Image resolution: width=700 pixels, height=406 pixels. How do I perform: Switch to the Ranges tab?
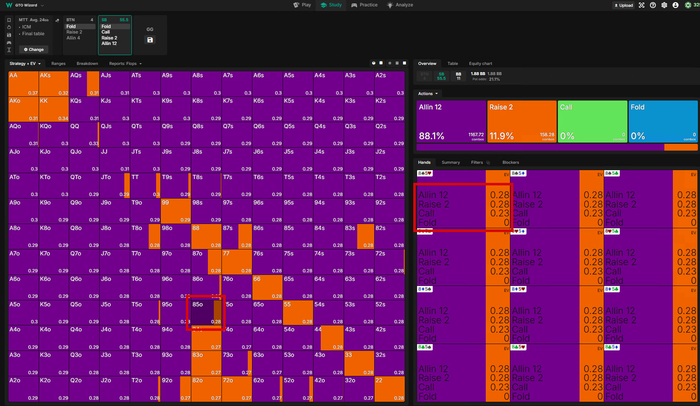click(58, 63)
